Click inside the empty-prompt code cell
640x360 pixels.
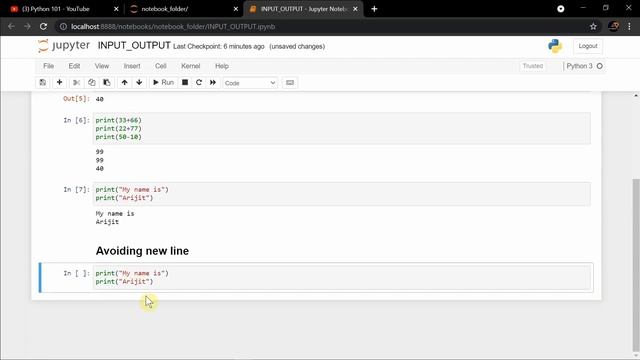342,277
